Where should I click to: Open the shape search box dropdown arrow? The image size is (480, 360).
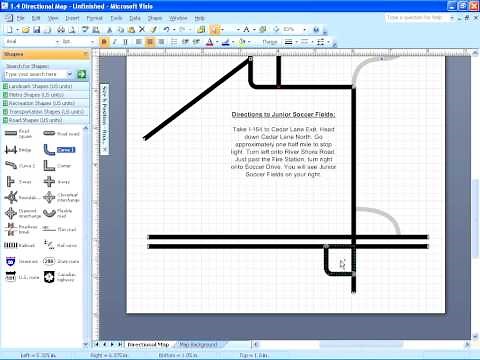(x=70, y=74)
